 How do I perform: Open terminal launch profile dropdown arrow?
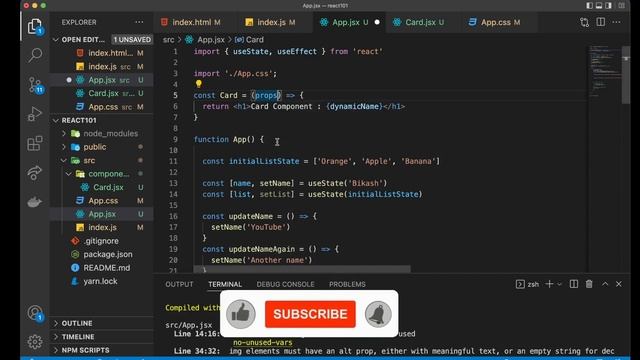pos(560,284)
